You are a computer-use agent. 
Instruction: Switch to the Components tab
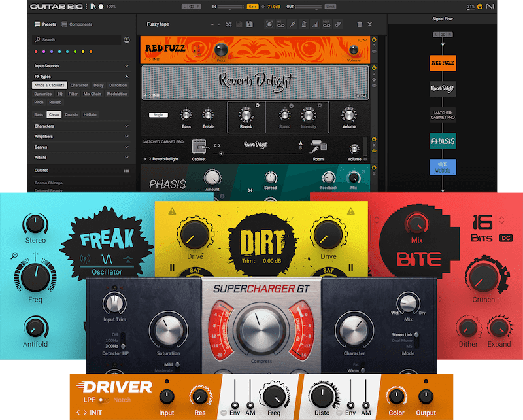point(76,24)
